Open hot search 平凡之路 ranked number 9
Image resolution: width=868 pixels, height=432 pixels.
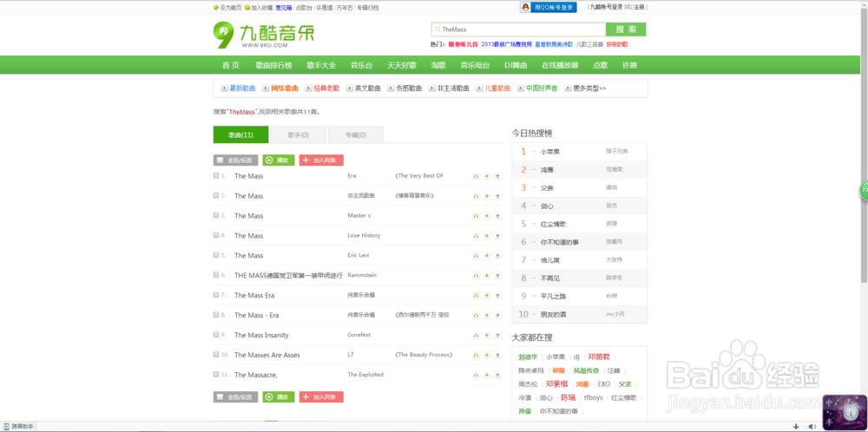point(553,297)
